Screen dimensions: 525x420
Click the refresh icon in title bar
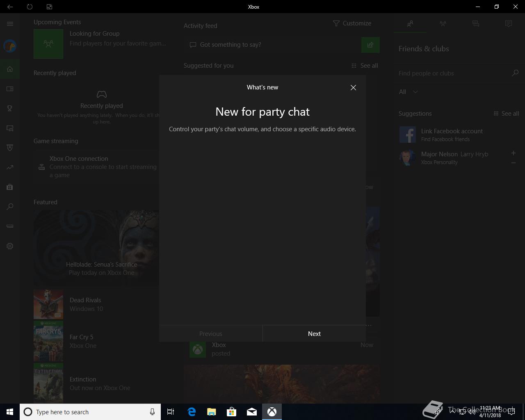[x=30, y=7]
